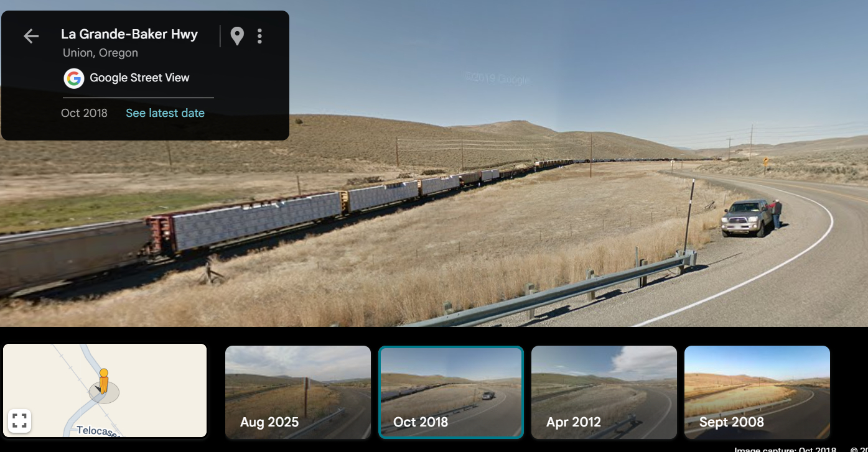Click the See latest date link

point(165,113)
